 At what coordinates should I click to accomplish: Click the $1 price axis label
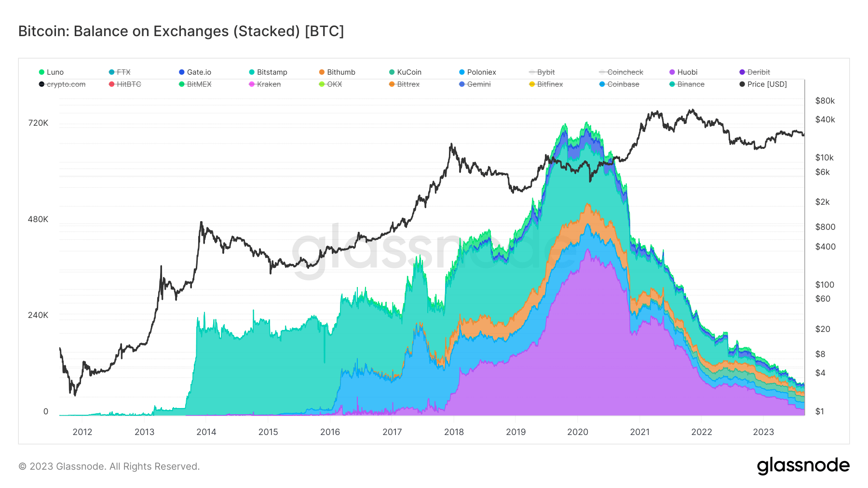820,411
